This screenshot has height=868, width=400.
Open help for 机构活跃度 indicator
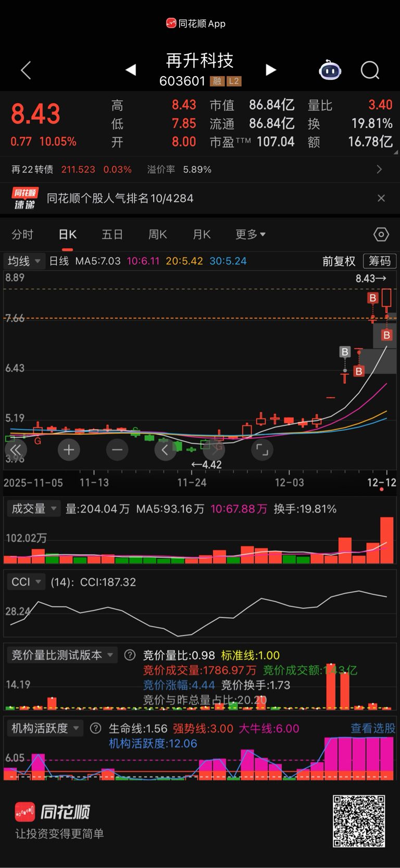click(95, 728)
